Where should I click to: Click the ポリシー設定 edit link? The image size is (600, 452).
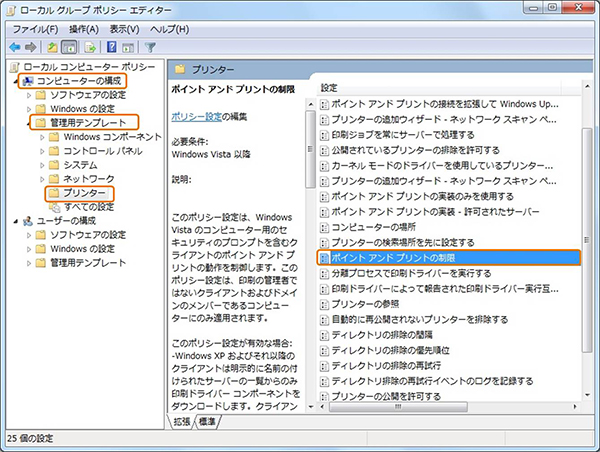(198, 116)
